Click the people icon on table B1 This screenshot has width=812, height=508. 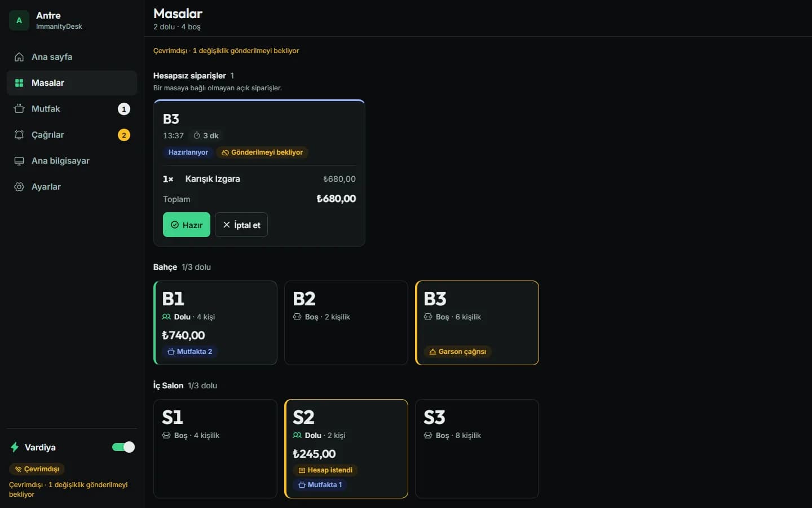point(166,317)
